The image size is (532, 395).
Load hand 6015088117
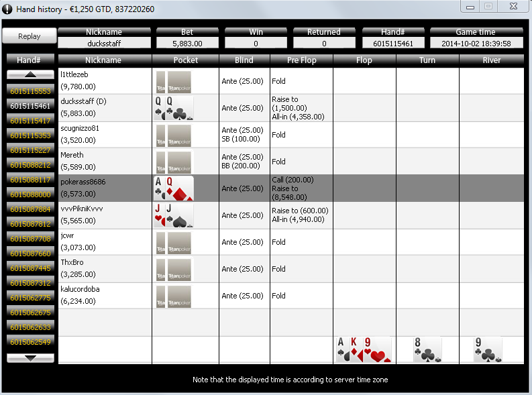pos(30,179)
